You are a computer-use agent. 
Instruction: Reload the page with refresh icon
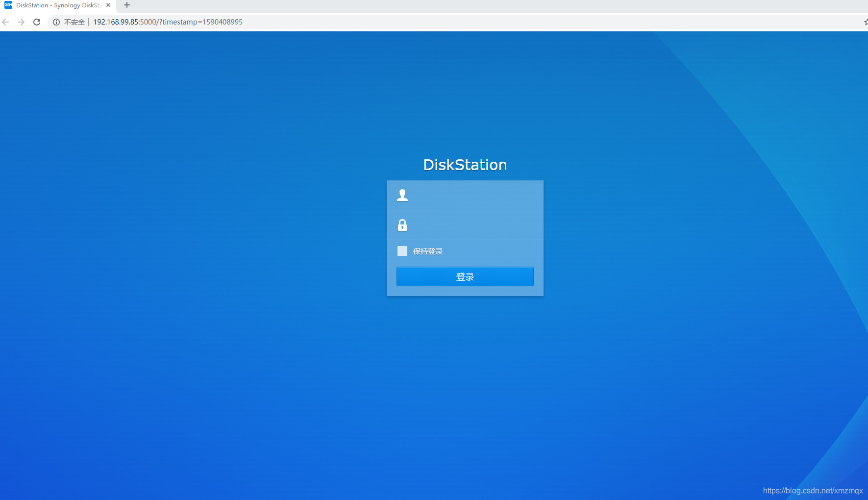(x=37, y=22)
